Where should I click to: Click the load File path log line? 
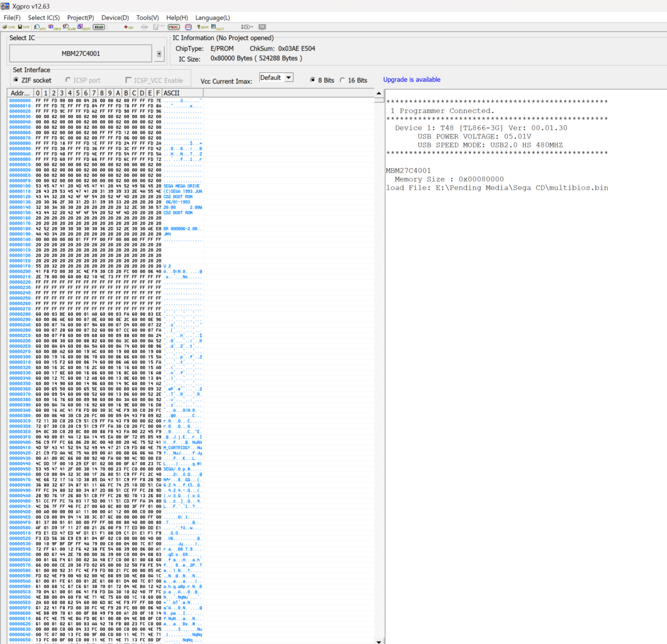click(x=497, y=188)
